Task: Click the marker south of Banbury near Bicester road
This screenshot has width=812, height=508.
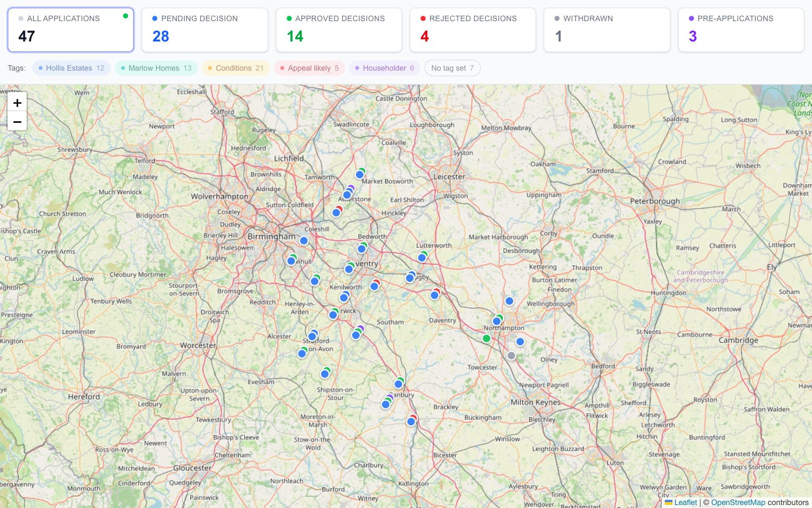Action: [411, 421]
